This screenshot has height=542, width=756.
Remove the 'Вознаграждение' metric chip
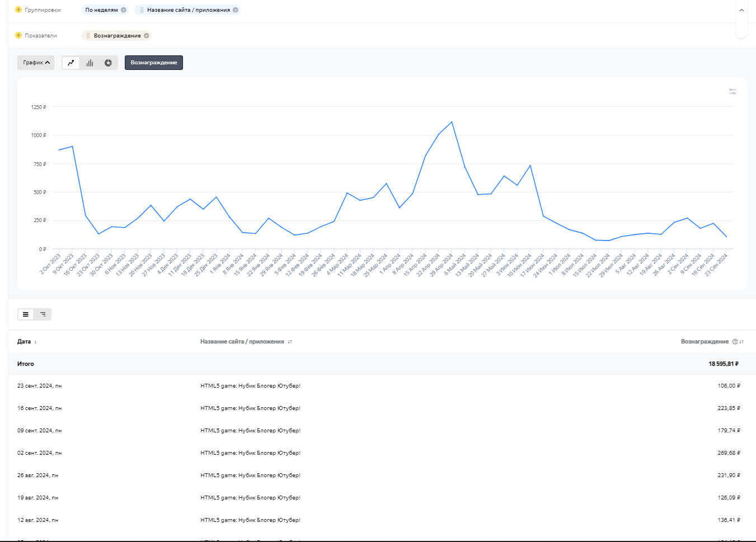pos(147,36)
